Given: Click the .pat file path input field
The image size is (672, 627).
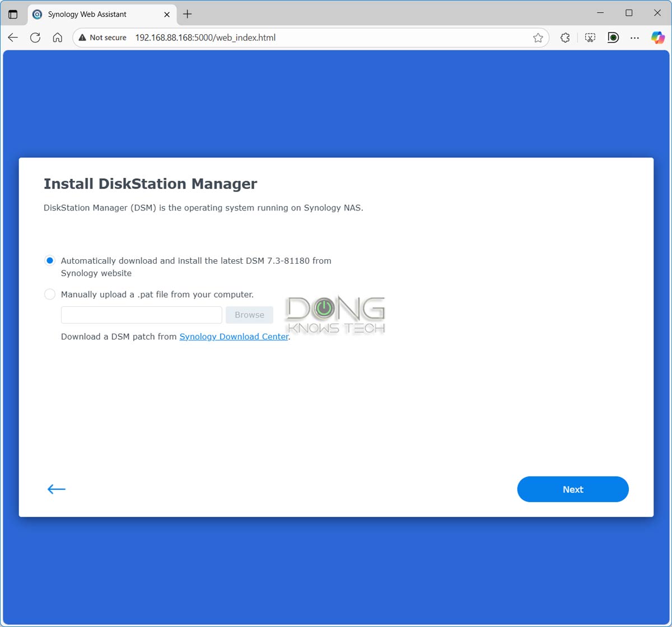Looking at the screenshot, I should [141, 315].
